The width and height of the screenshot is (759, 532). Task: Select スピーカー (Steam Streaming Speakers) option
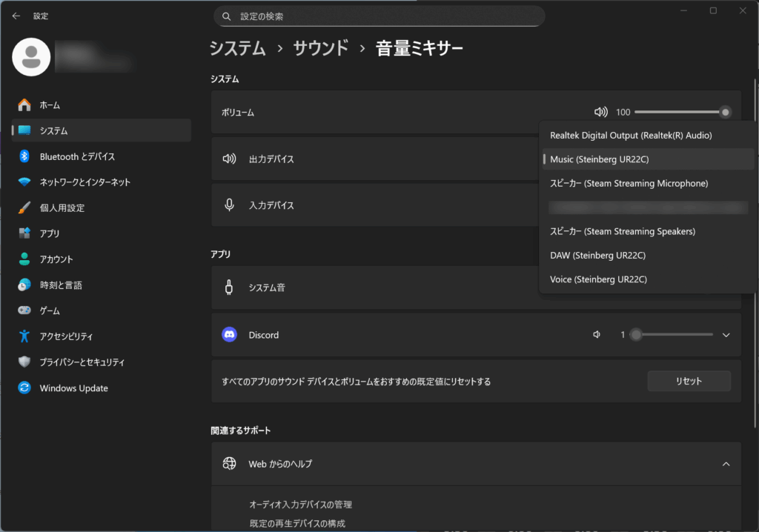pyautogui.click(x=622, y=231)
